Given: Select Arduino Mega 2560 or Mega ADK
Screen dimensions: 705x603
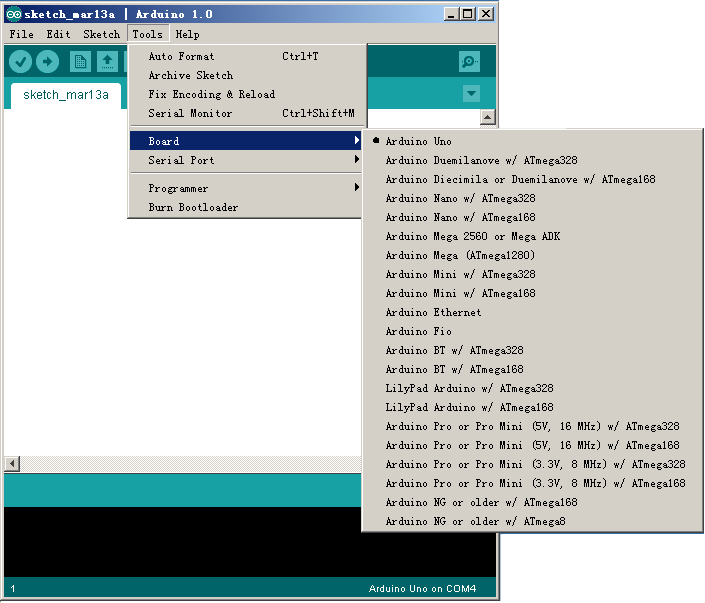Looking at the screenshot, I should 532,236.
